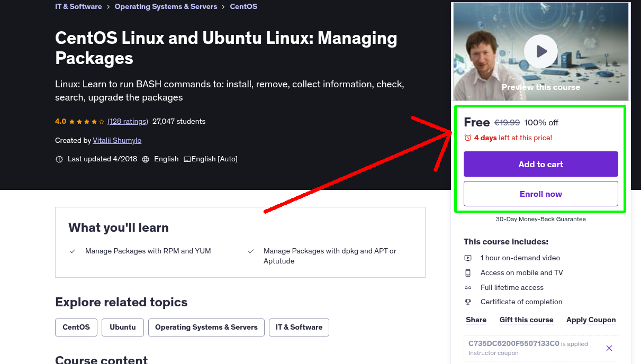Click Apply Coupon

[x=591, y=320]
